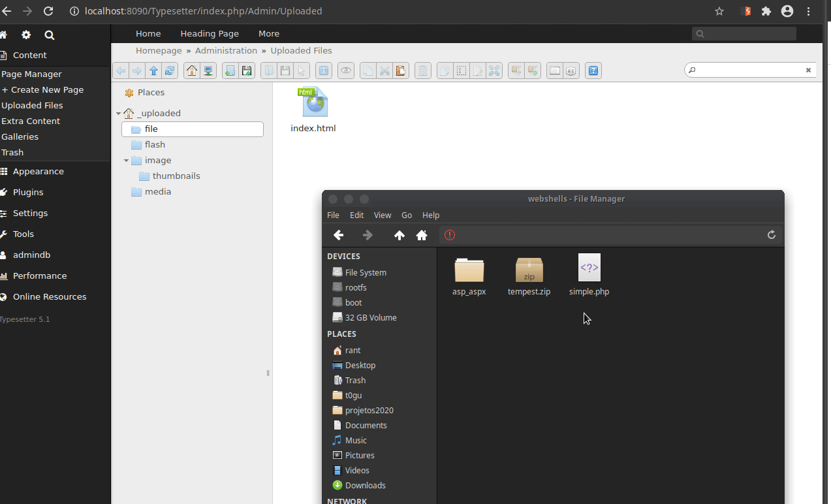Open search with the magnifier icon in admin sidebar

click(x=49, y=35)
